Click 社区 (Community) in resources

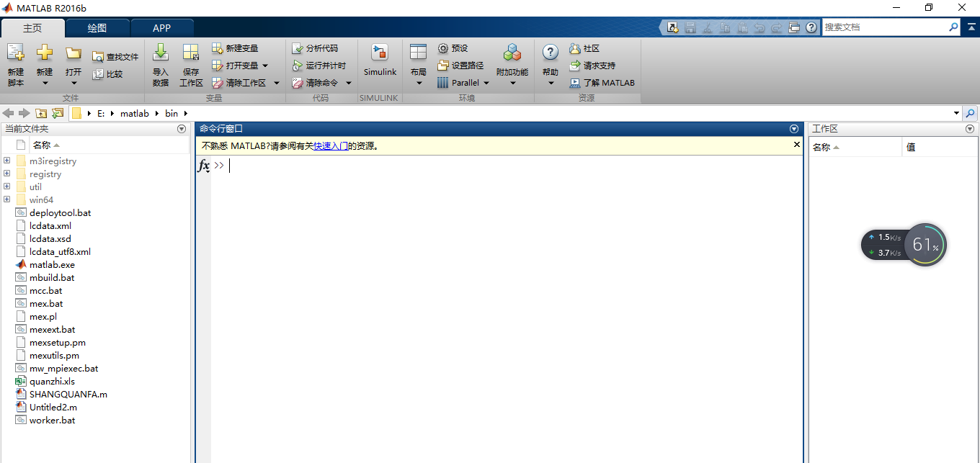(584, 48)
